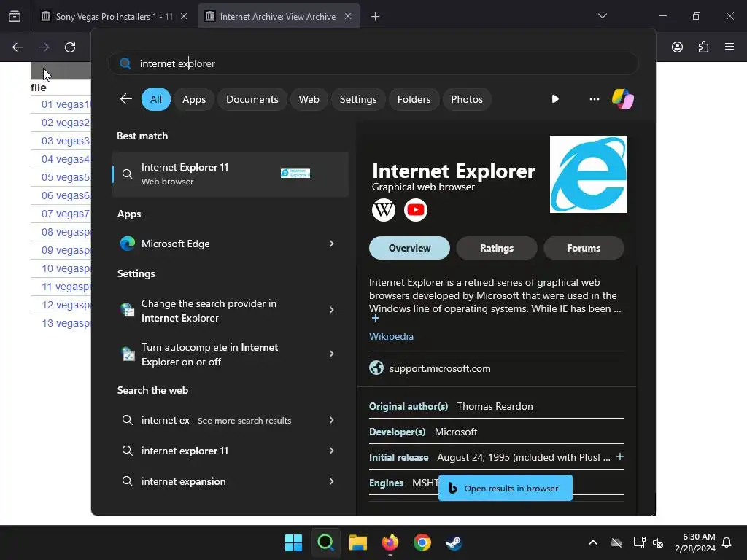Open the browser hamburger menu

[x=729, y=47]
